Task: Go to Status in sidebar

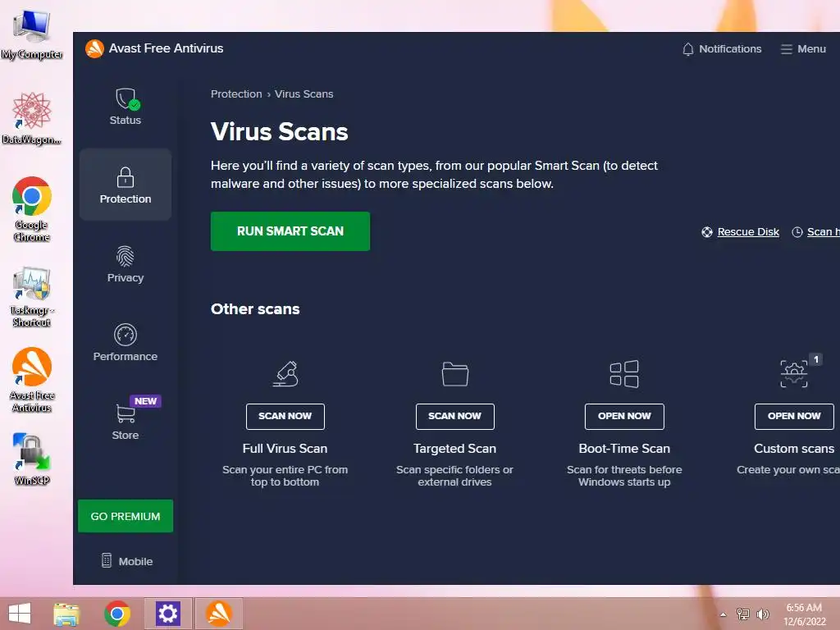Action: [x=126, y=107]
